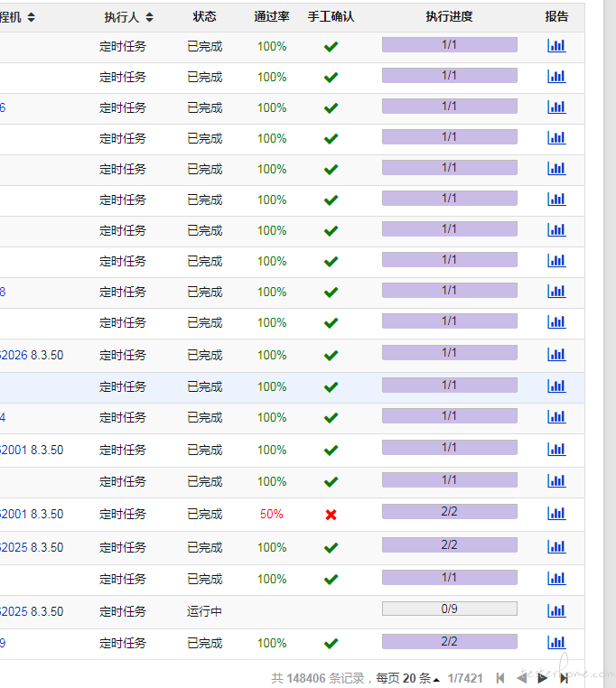The width and height of the screenshot is (616, 688).
Task: Click the 共 148406 条记录 total text
Action: (317, 678)
